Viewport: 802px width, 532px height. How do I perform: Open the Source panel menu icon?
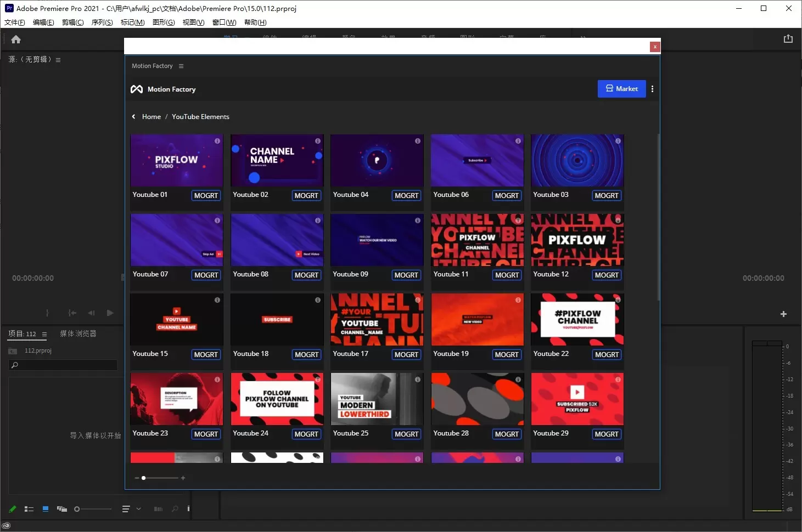(x=58, y=60)
